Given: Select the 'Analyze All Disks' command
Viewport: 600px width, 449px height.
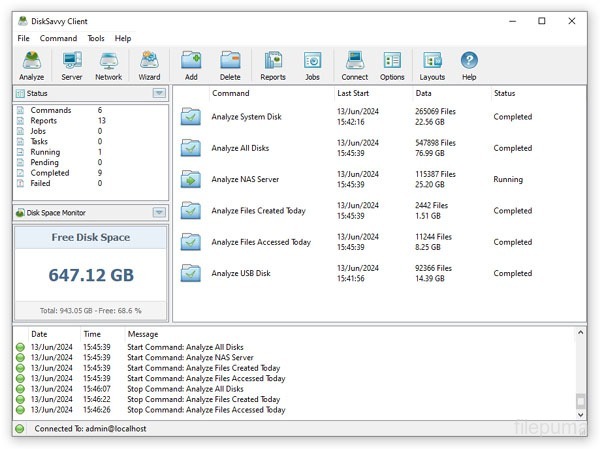Looking at the screenshot, I should coord(240,148).
